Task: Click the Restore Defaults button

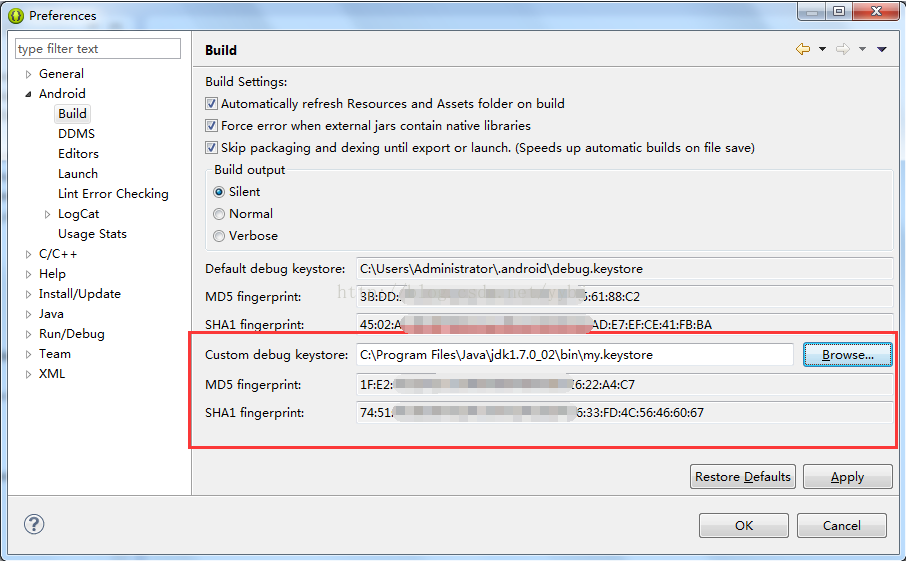Action: click(742, 477)
